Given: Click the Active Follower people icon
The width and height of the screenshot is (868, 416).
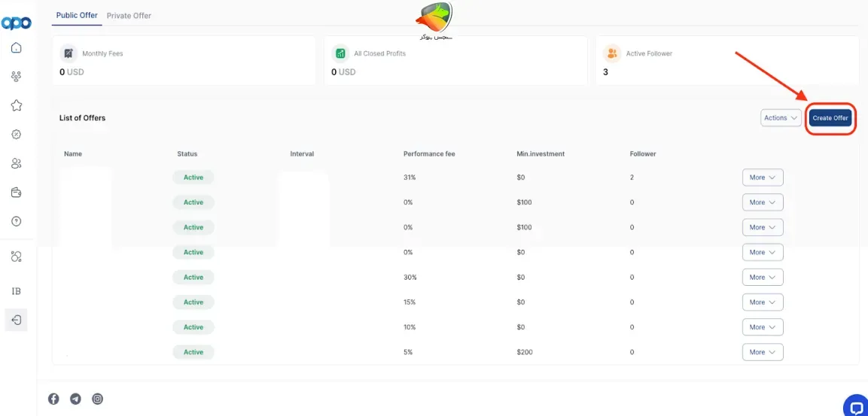Looking at the screenshot, I should [612, 53].
